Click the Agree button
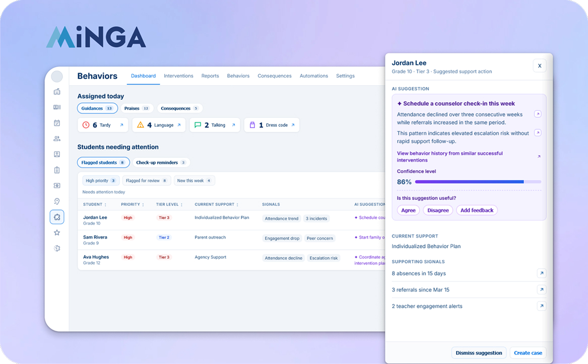The width and height of the screenshot is (588, 364). (408, 210)
